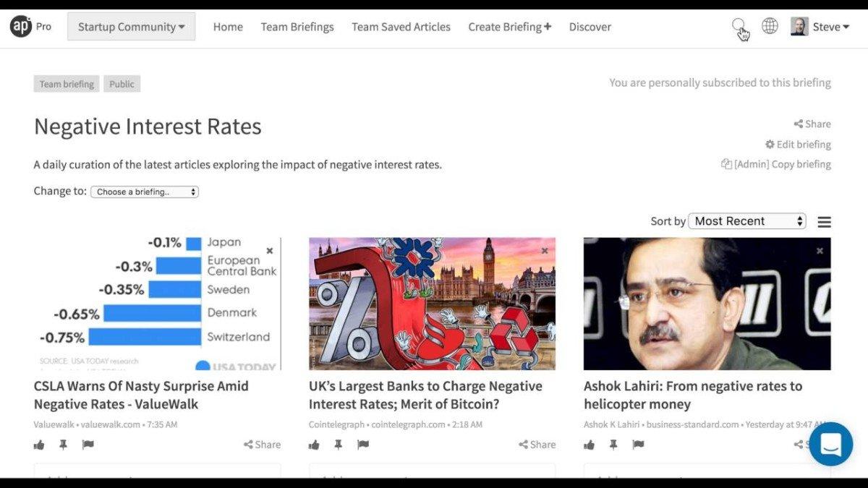
Task: Click the ap Pro logo
Action: (30, 27)
